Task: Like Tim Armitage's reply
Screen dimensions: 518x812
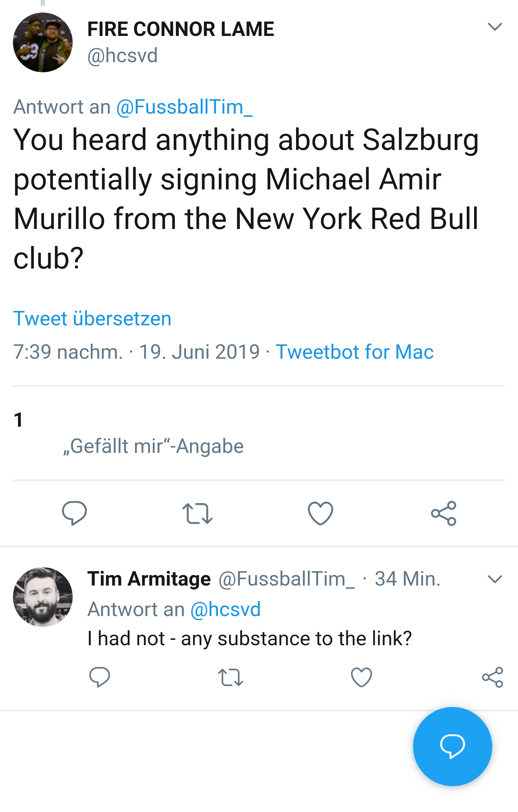Action: tap(362, 677)
